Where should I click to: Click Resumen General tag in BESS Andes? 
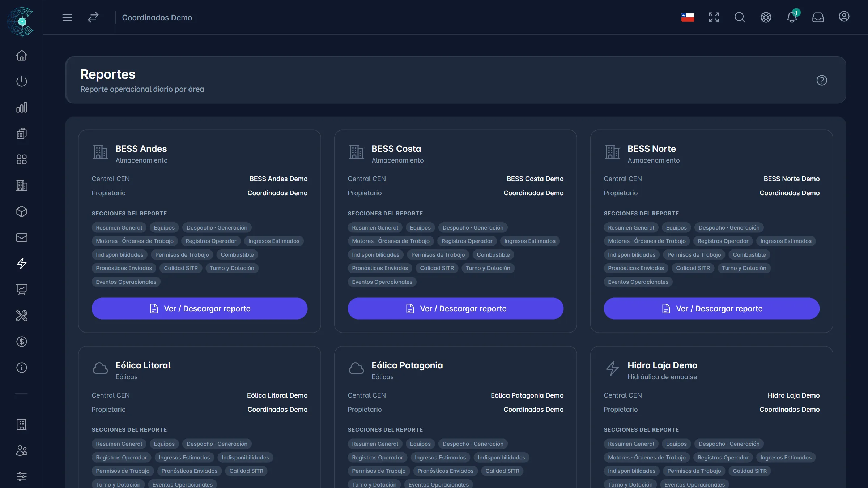[119, 227]
